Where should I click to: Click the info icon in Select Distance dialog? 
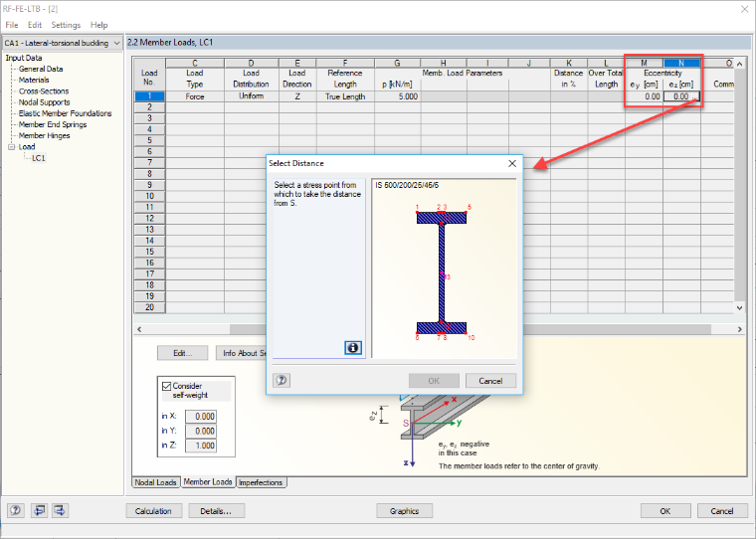353,348
